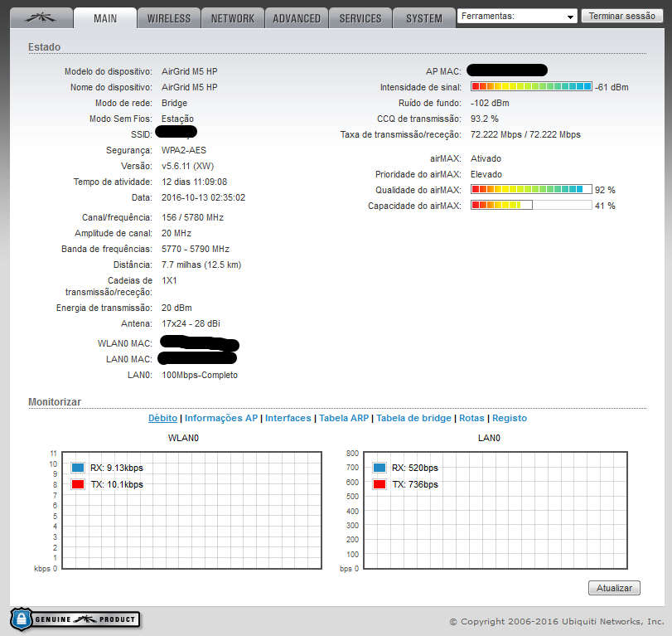672x636 pixels.
Task: Click the -102 dBm noise floor value
Action: point(490,103)
